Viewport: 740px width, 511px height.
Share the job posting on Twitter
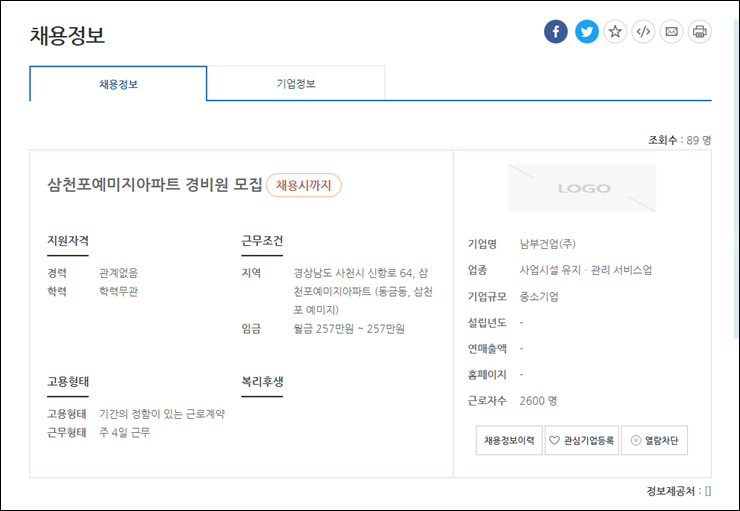coord(587,32)
